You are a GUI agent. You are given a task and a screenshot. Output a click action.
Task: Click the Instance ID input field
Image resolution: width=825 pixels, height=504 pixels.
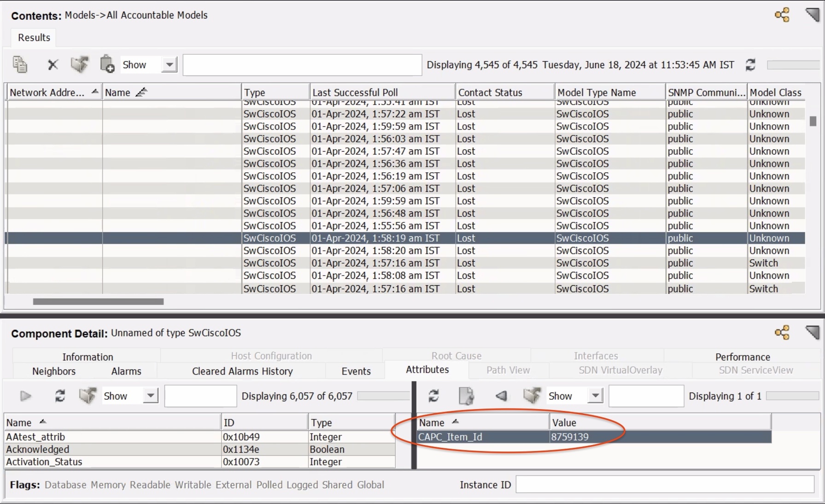[665, 485]
